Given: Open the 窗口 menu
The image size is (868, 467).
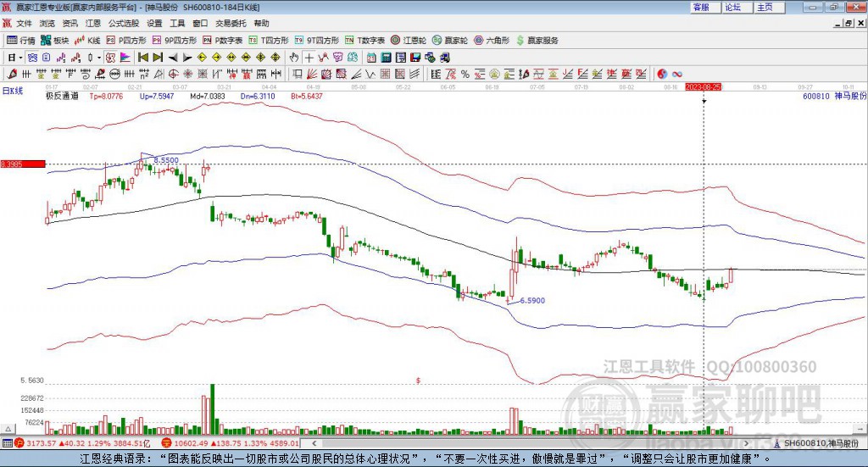Looking at the screenshot, I should tap(200, 23).
